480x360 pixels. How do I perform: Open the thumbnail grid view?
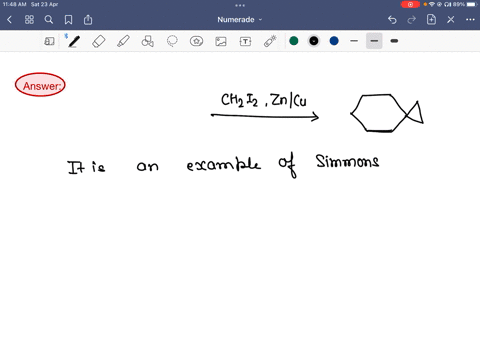29,20
